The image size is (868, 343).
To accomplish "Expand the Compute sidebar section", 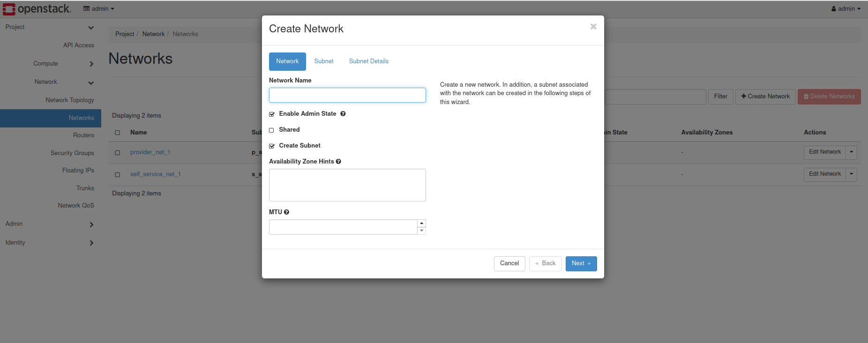I will click(50, 64).
